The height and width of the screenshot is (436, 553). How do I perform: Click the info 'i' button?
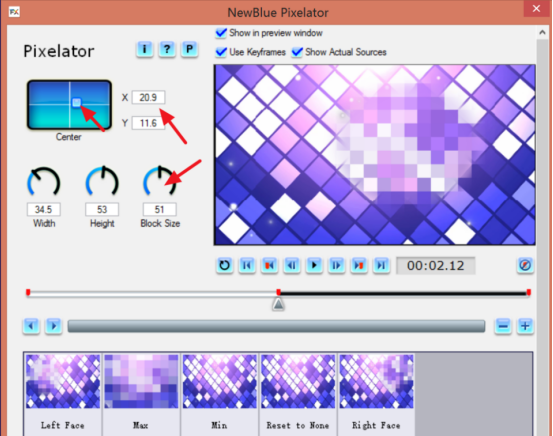[144, 49]
